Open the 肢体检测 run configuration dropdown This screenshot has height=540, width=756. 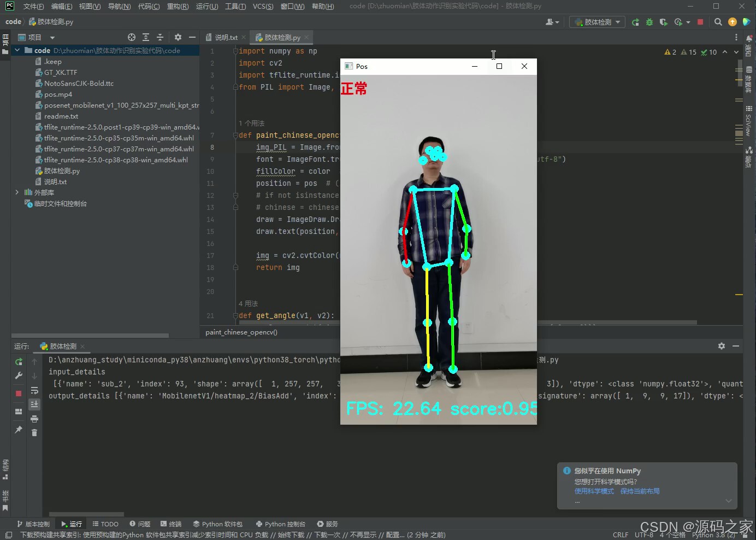click(x=598, y=22)
